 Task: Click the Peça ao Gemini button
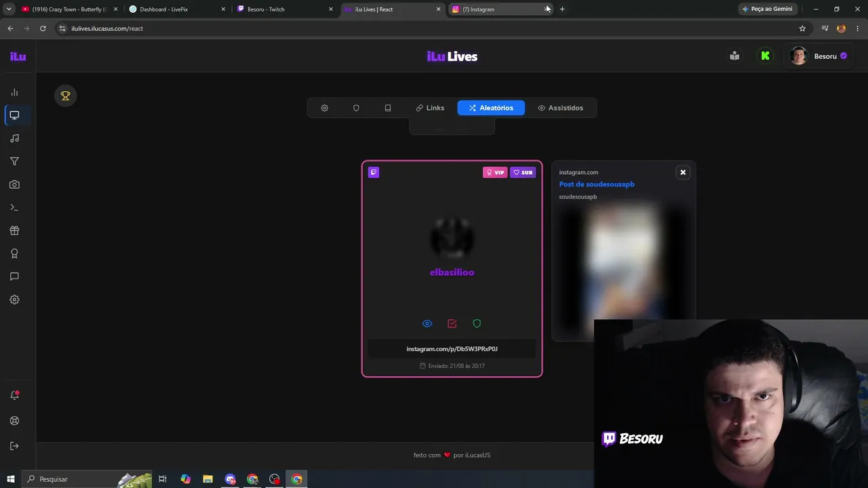(x=767, y=9)
